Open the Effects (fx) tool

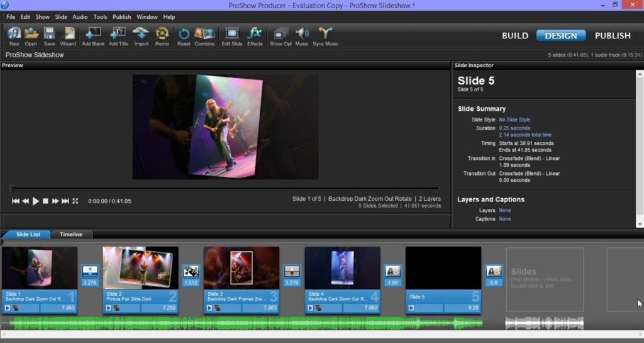point(255,36)
